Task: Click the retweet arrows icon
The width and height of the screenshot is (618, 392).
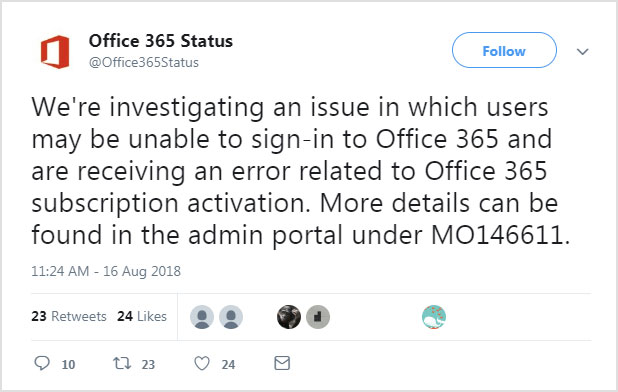Action: click(x=122, y=363)
